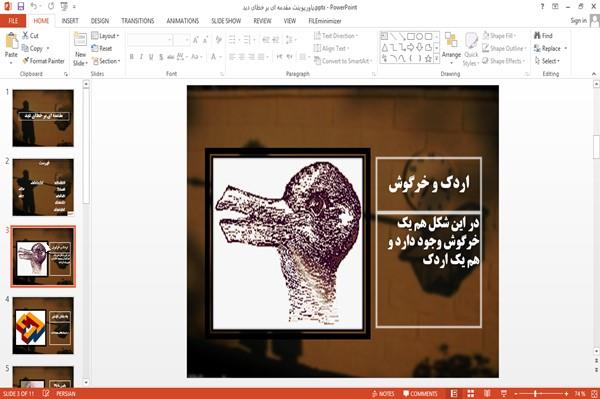Open the Section dropdown menu
This screenshot has height=399, width=600.
point(106,61)
